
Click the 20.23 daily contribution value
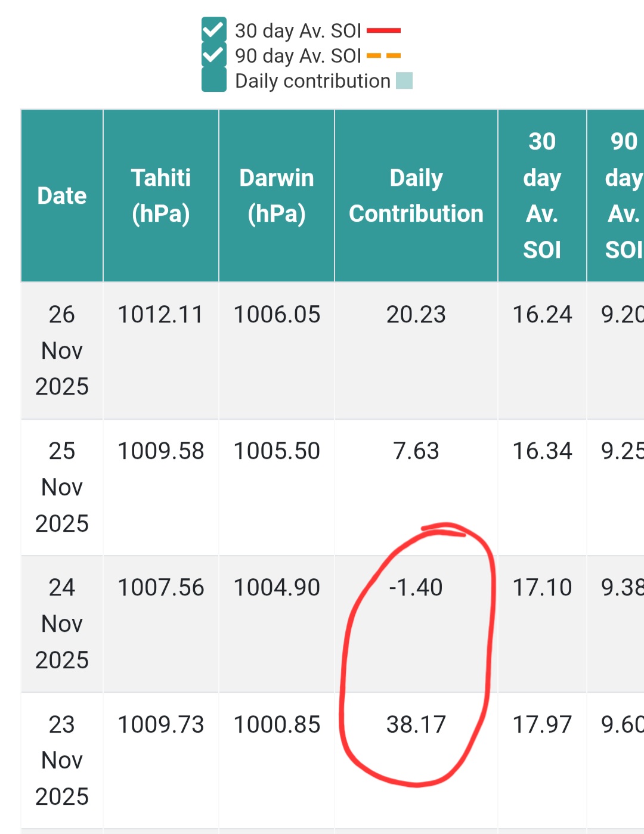click(416, 315)
